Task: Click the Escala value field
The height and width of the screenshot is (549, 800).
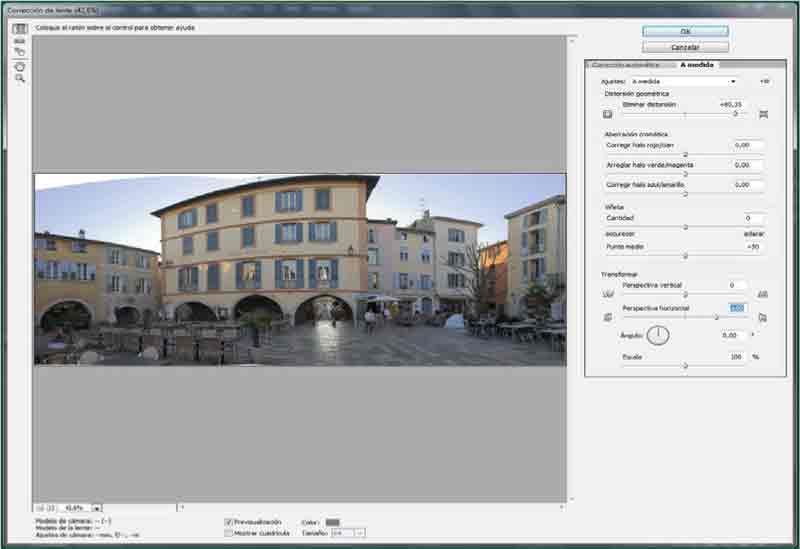Action: click(737, 356)
